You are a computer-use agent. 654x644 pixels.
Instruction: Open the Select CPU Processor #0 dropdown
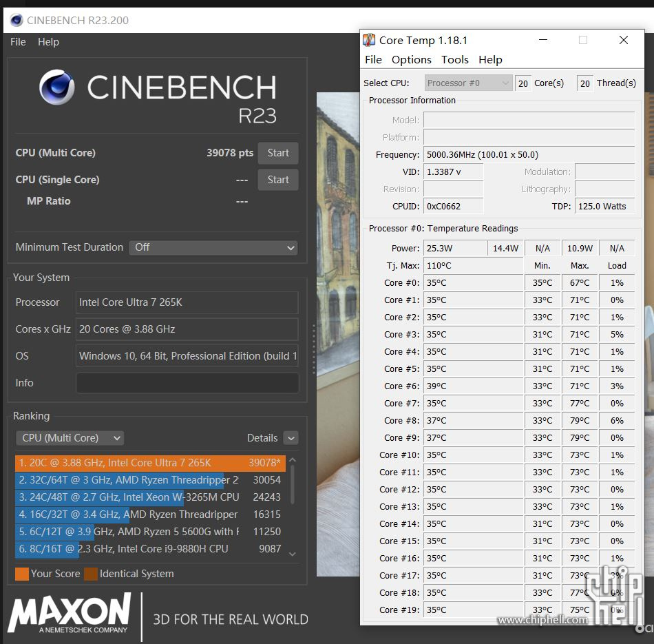[468, 83]
